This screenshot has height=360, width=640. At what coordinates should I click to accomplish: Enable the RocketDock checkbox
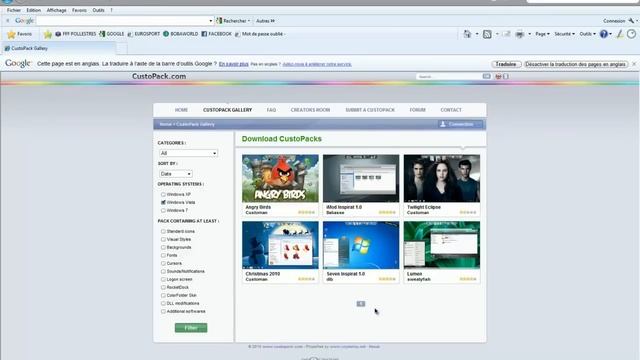click(163, 287)
